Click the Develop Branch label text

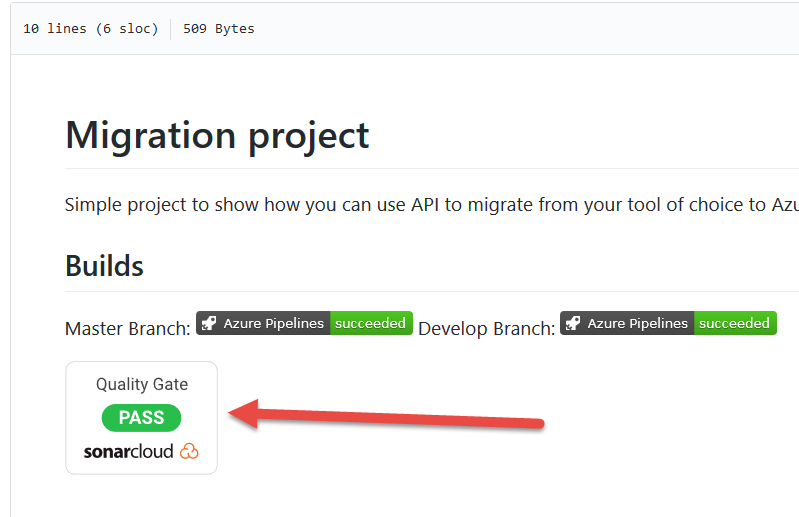(486, 328)
